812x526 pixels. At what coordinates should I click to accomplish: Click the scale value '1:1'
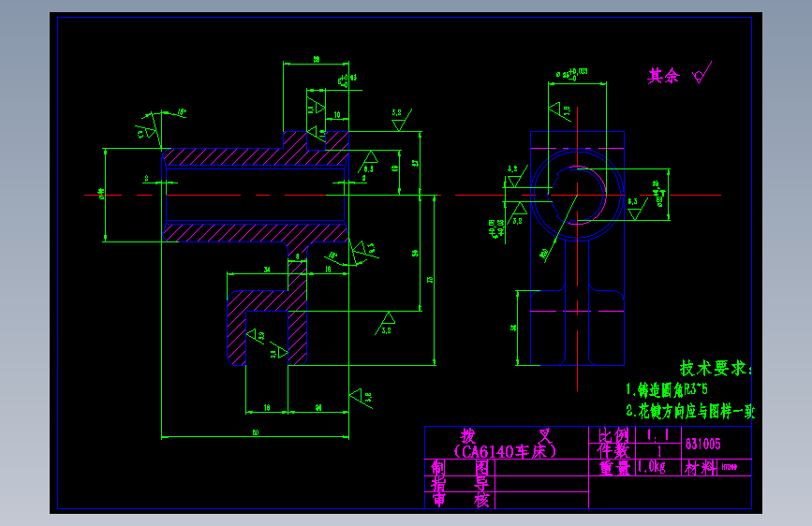[x=657, y=435]
